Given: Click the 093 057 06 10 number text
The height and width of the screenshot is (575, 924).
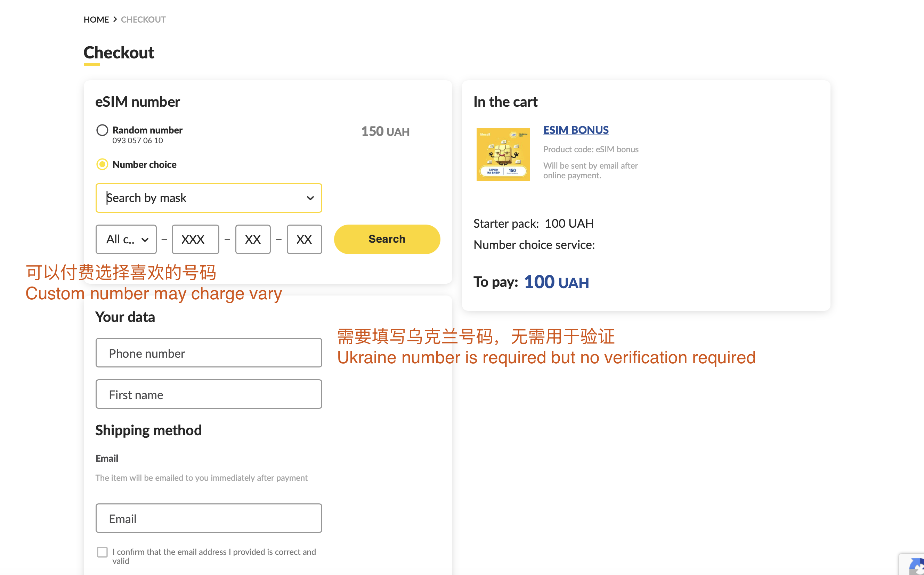Looking at the screenshot, I should [137, 141].
